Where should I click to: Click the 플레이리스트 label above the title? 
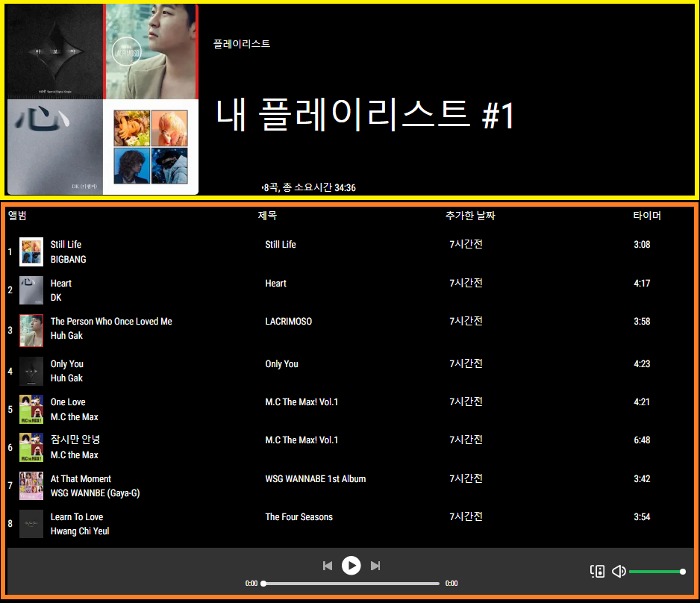[x=242, y=44]
